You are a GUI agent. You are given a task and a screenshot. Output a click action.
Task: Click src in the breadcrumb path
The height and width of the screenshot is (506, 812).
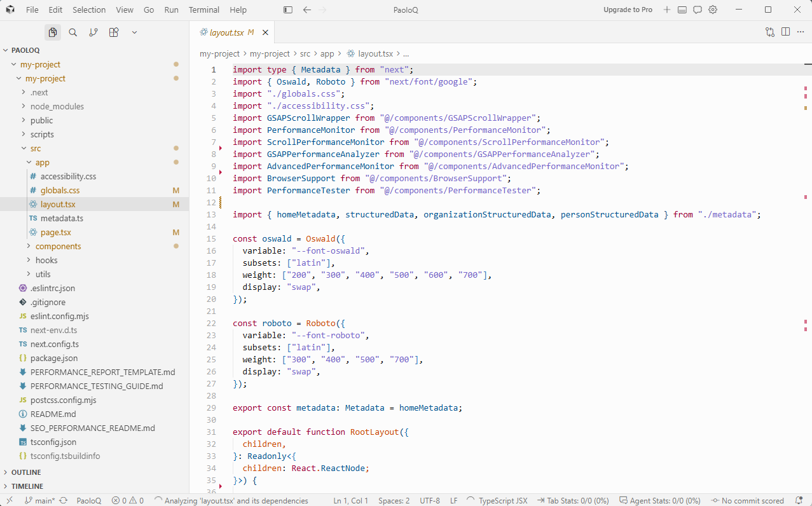(306, 54)
